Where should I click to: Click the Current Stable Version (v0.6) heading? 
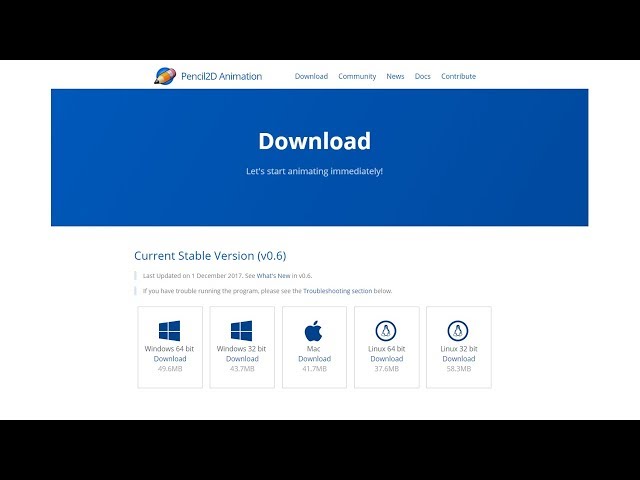210,256
